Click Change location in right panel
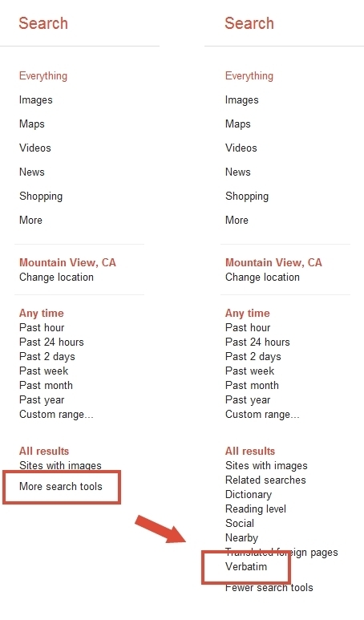This screenshot has height=620, width=364. click(x=262, y=278)
